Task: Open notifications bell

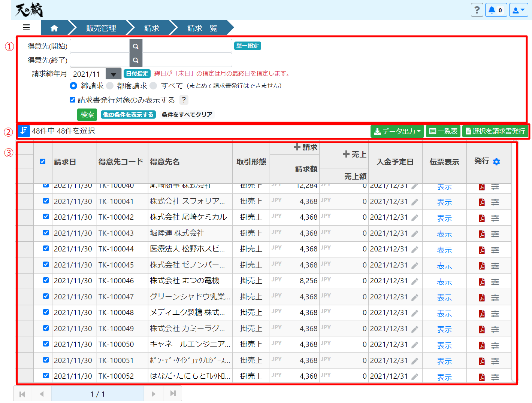Action: [x=496, y=10]
